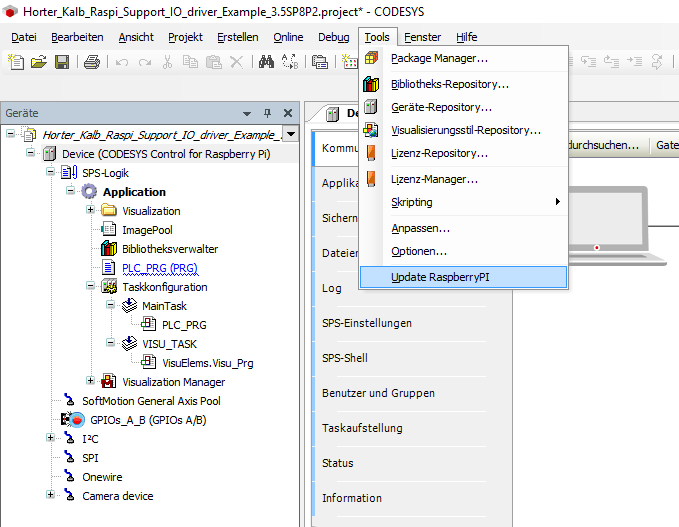Click the Print toolbar icon
679x527 pixels.
[92, 62]
